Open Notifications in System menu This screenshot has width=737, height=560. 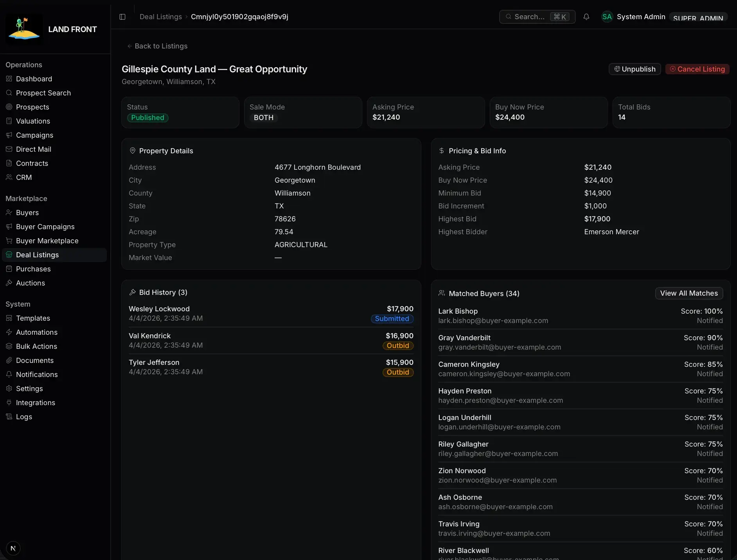coord(54,374)
